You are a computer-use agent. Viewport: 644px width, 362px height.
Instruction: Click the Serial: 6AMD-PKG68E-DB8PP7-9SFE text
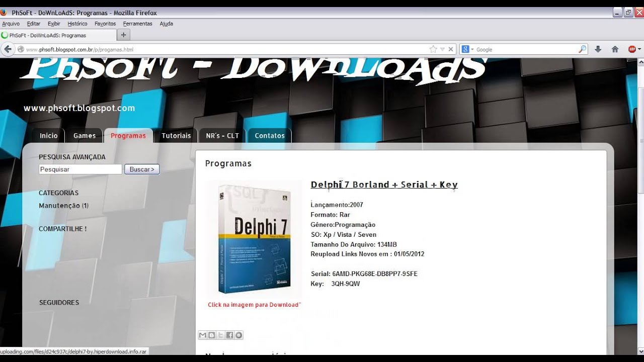[x=364, y=274]
